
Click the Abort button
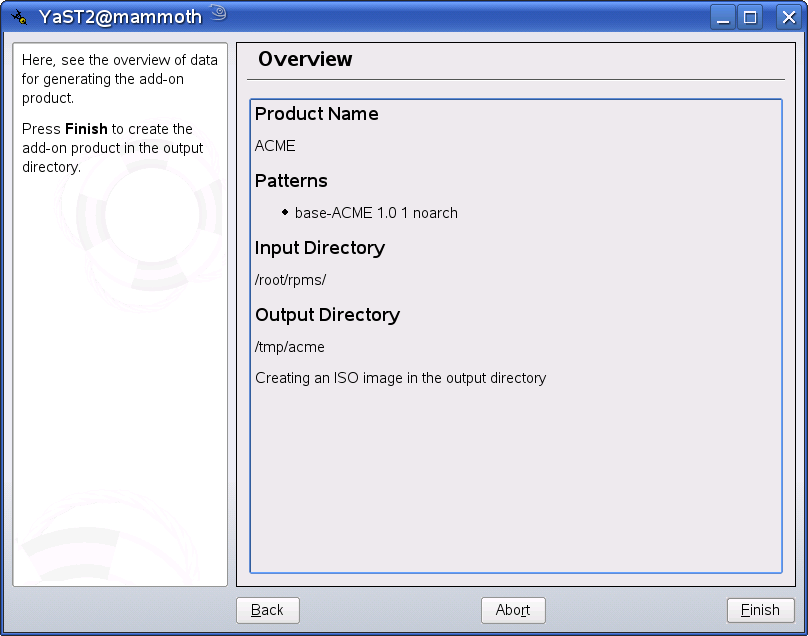click(x=513, y=610)
